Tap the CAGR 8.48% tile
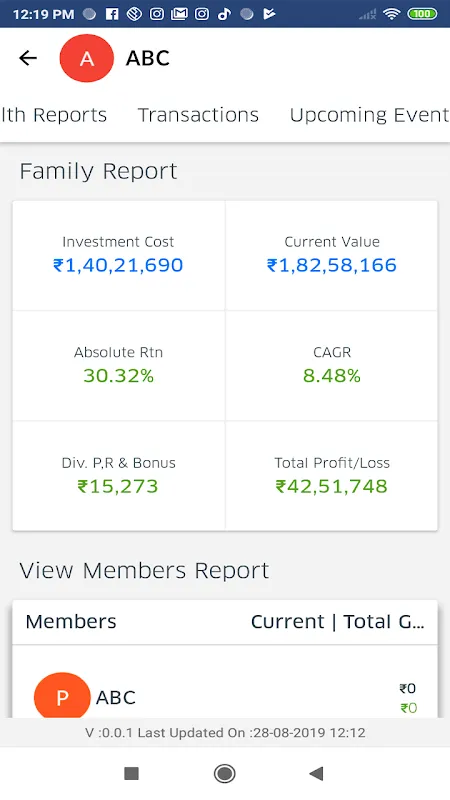The image size is (450, 800). coord(332,366)
